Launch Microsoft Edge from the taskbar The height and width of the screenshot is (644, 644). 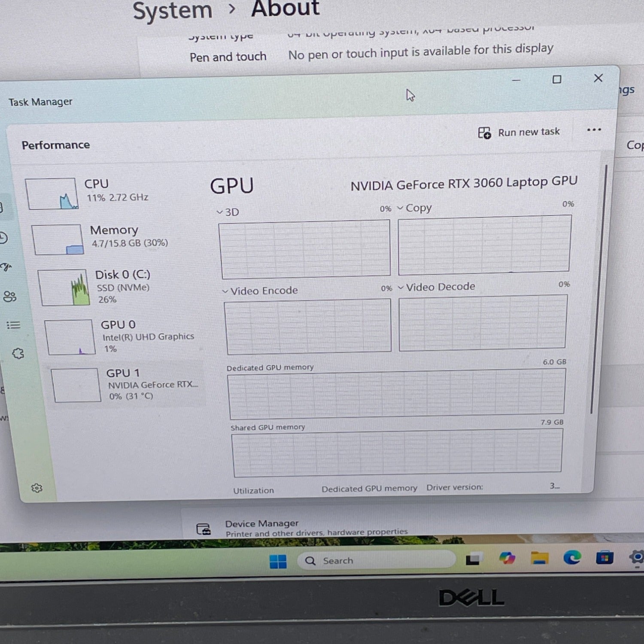(x=572, y=558)
